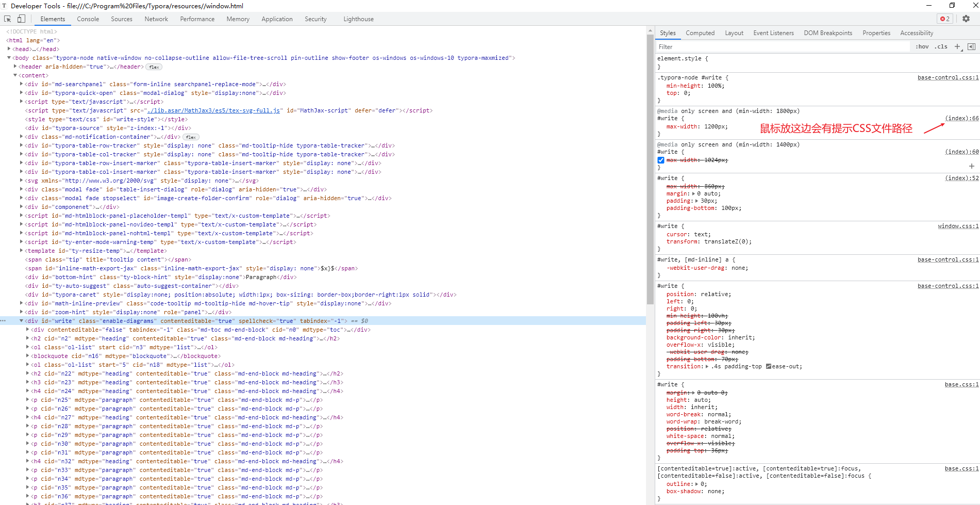980x505 pixels.
Task: Open base.css:1 link for outline rule
Action: tap(962, 469)
